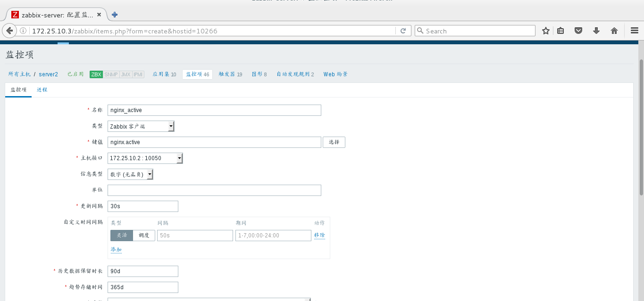The height and width of the screenshot is (301, 644).
Task: Switch to the 进程 preprocessing tab
Action: coord(42,89)
